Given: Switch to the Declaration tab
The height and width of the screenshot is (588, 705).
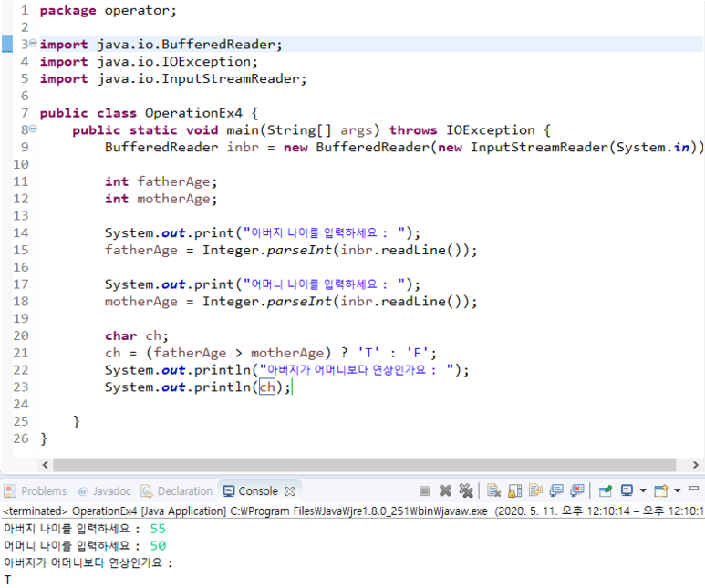Looking at the screenshot, I should 176,490.
